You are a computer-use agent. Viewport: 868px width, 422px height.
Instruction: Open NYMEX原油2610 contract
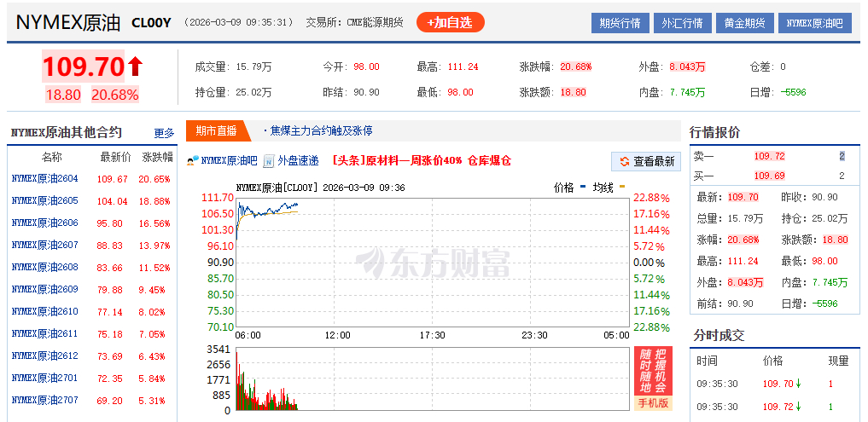(x=45, y=311)
